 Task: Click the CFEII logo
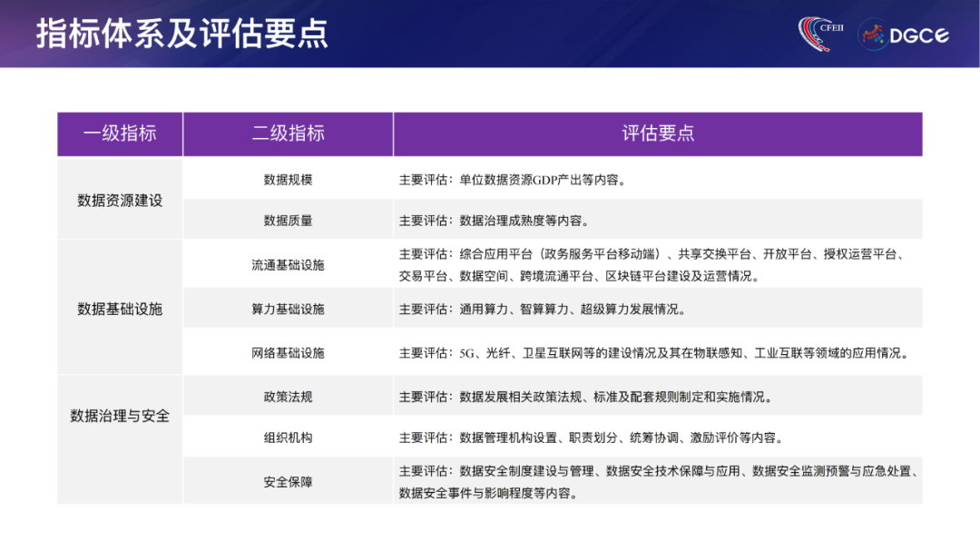pos(820,34)
